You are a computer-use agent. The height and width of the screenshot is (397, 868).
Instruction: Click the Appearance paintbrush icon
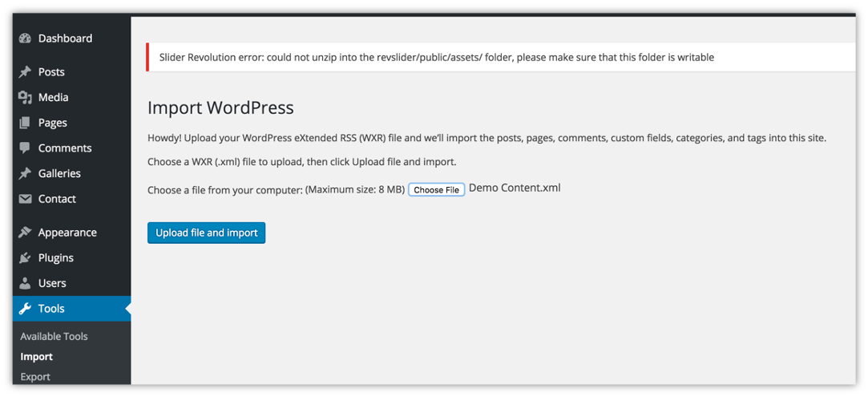point(25,233)
